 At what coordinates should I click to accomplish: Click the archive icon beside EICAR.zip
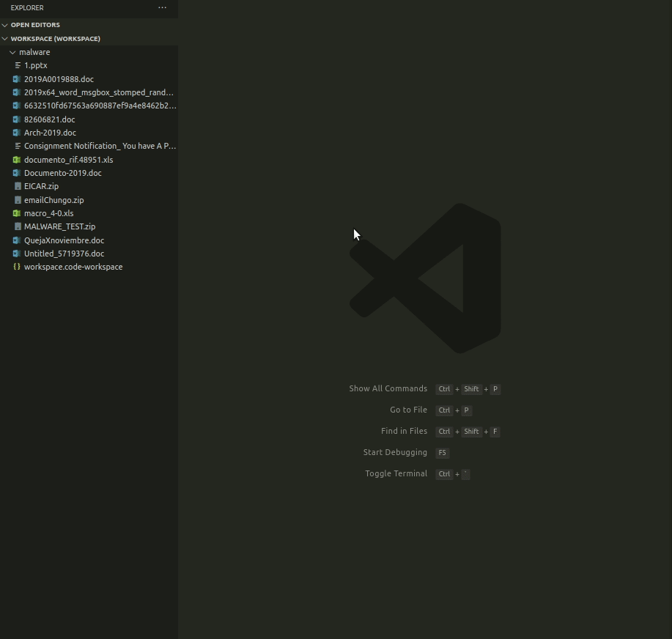click(x=18, y=186)
